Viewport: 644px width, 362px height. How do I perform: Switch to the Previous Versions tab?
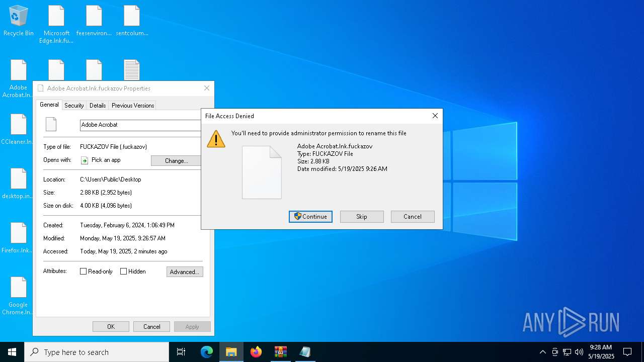pyautogui.click(x=133, y=106)
